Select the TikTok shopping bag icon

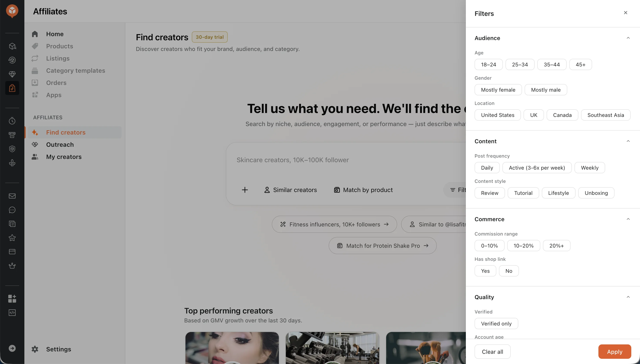coord(12,88)
